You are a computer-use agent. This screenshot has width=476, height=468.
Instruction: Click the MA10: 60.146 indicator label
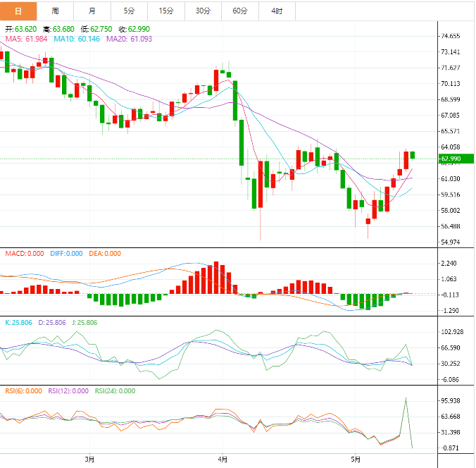pos(77,39)
